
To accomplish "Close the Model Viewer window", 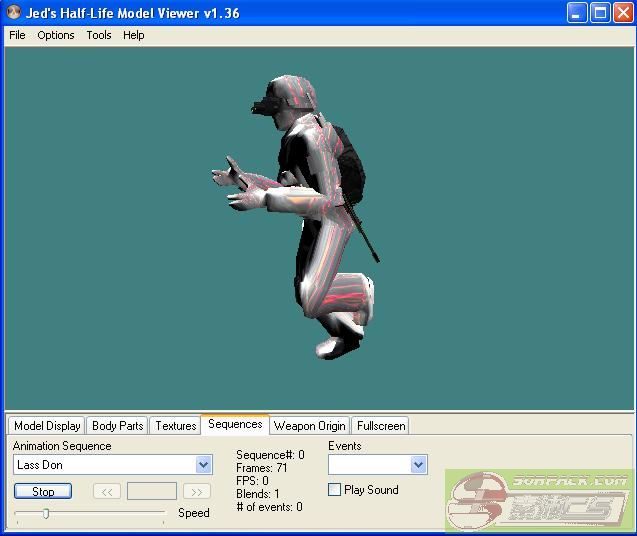I will (x=623, y=13).
